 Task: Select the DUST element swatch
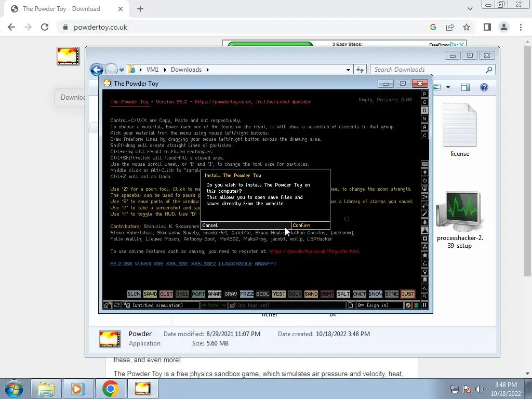[x=407, y=294]
